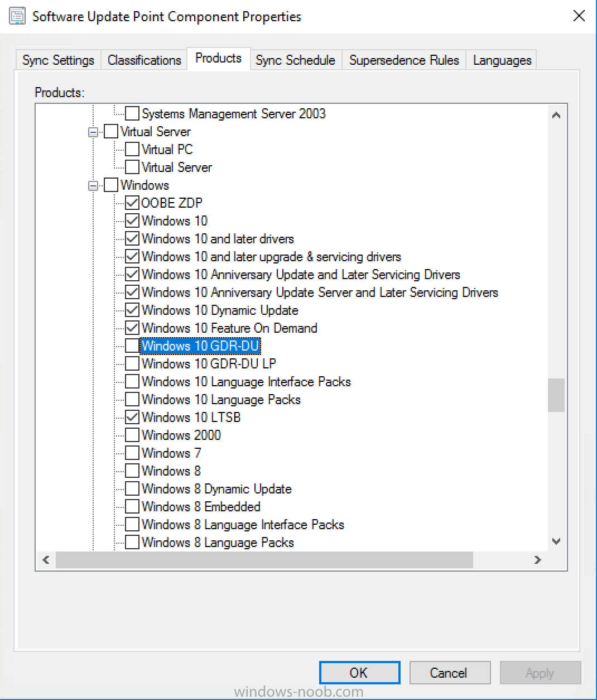Viewport: 597px width, 700px height.
Task: Click the horizontal scrollbar right arrow
Action: coord(538,560)
